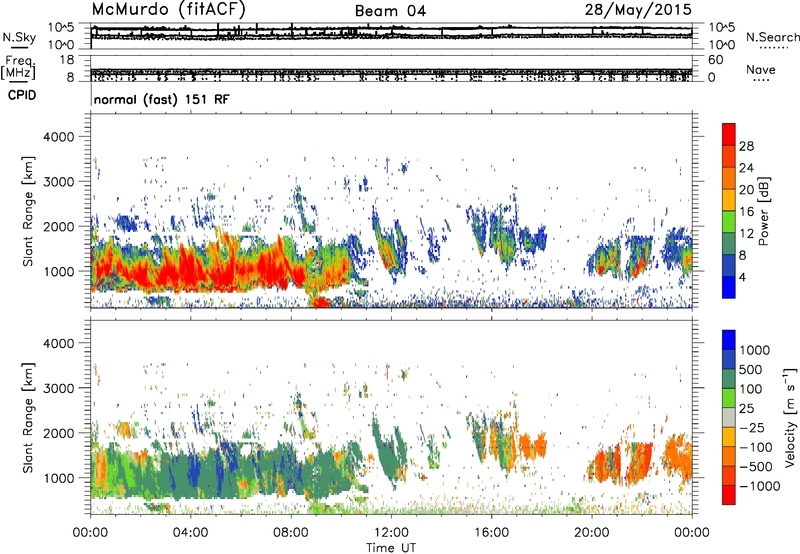
Task: Click the 'normal (fast) 151 RF' text
Action: [162, 99]
